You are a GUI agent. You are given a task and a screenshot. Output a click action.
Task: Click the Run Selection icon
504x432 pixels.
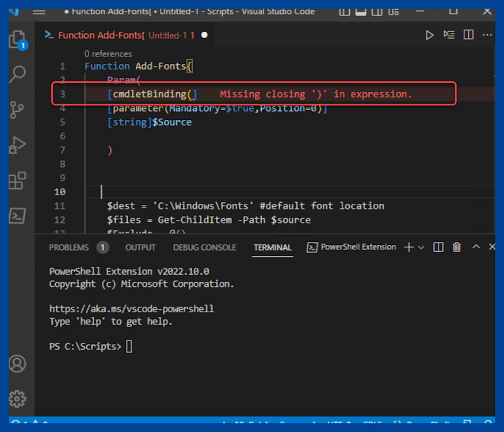[x=449, y=35]
